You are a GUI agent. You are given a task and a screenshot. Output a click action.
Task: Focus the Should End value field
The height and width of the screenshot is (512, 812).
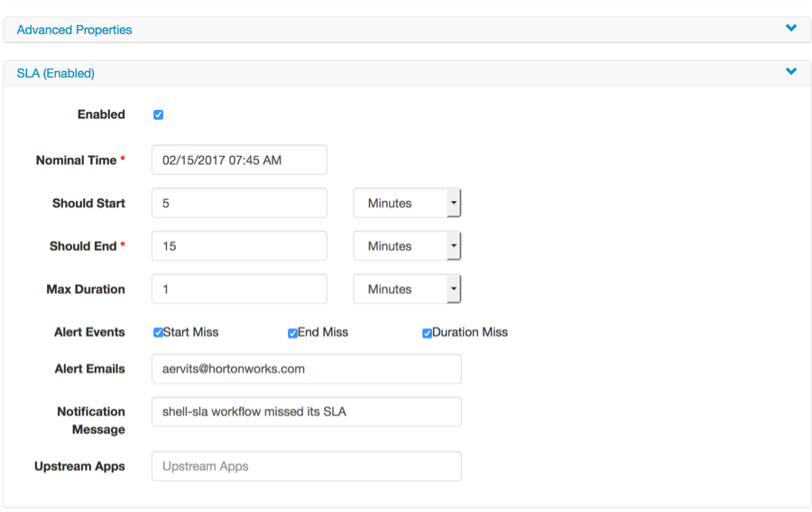coord(239,246)
